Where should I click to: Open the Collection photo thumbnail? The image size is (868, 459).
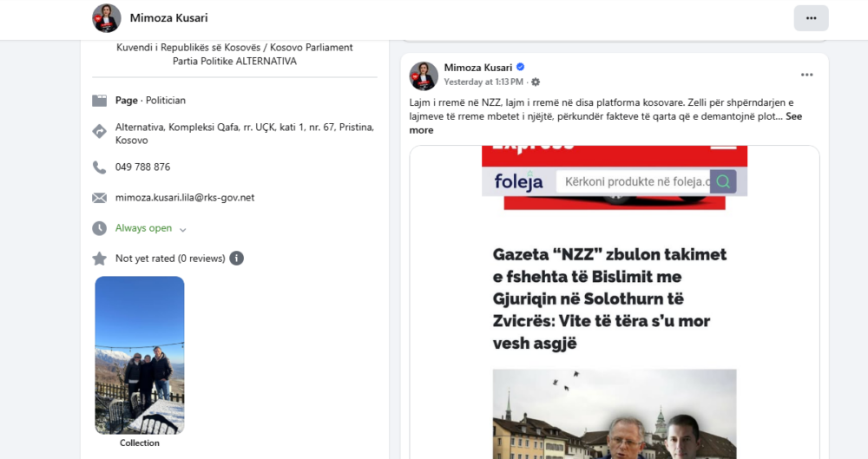click(140, 355)
